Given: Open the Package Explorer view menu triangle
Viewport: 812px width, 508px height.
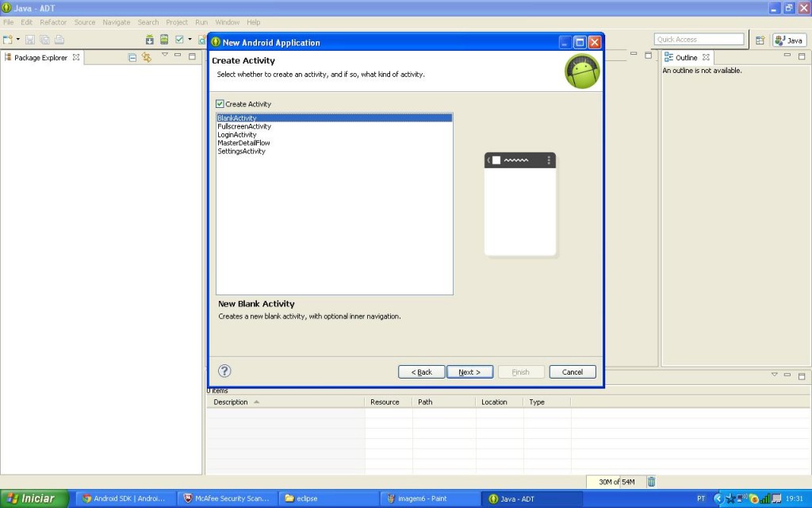Looking at the screenshot, I should [x=165, y=55].
